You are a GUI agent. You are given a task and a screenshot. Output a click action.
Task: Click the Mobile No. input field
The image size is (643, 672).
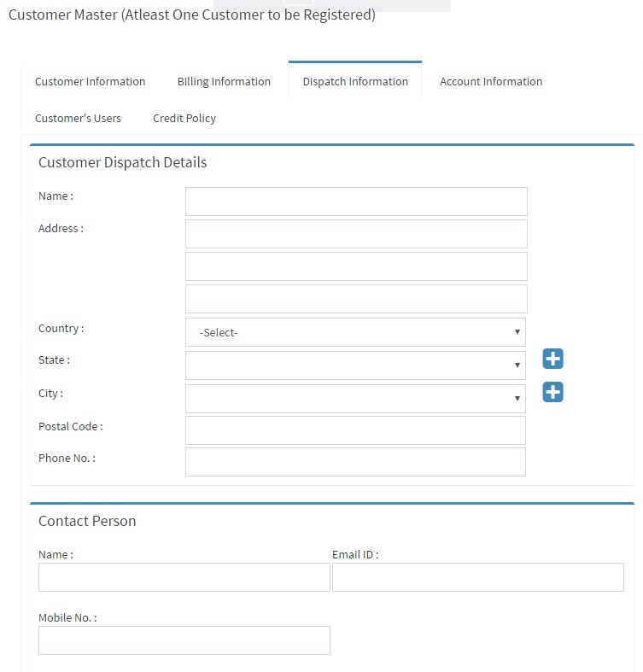(184, 640)
